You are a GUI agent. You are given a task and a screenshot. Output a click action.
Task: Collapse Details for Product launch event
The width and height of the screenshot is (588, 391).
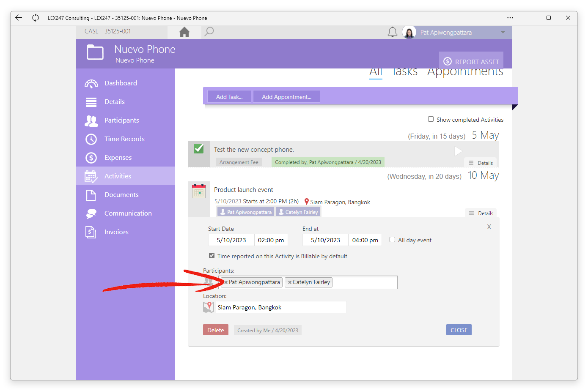pyautogui.click(x=481, y=213)
